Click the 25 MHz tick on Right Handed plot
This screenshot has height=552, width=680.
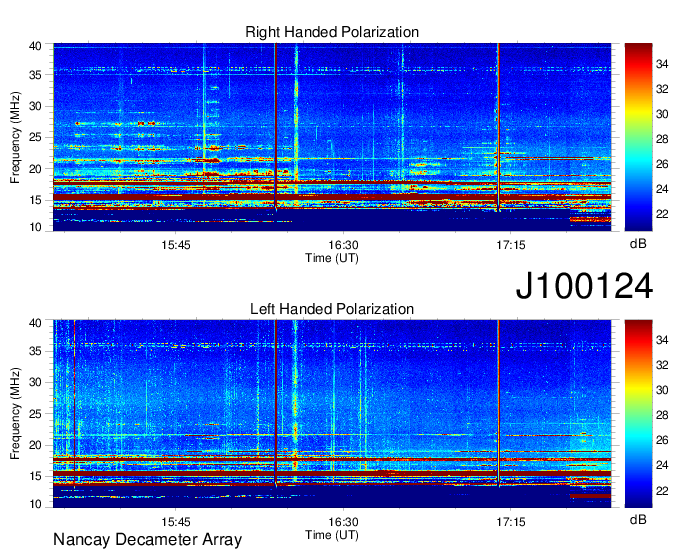tap(35, 137)
